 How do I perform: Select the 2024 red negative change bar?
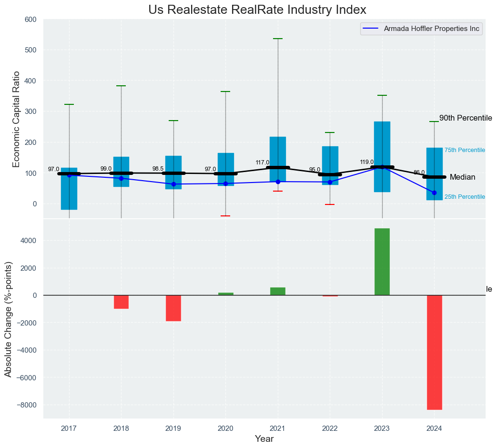point(434,352)
